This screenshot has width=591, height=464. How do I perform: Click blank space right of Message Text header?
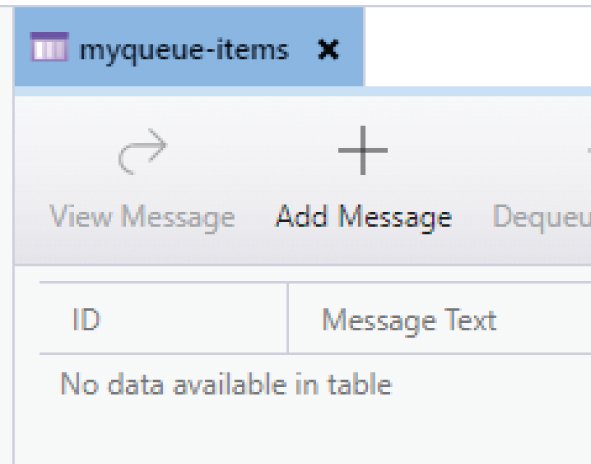[x=545, y=320]
